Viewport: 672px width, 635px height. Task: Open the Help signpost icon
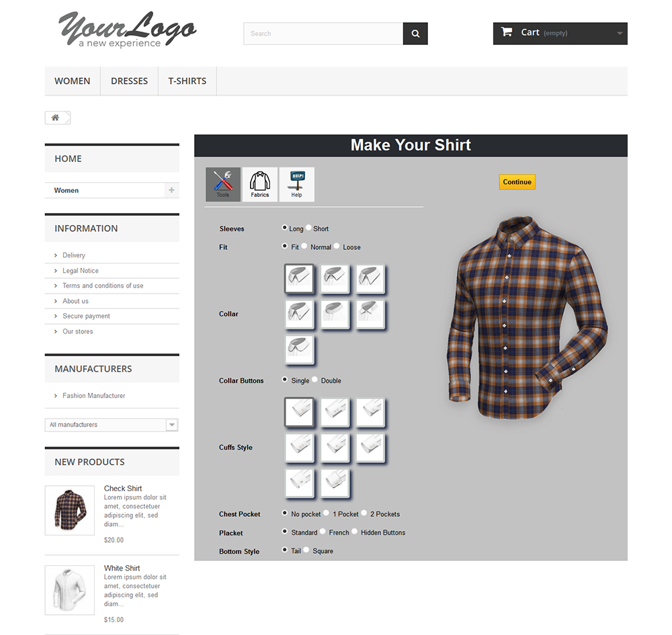(296, 184)
